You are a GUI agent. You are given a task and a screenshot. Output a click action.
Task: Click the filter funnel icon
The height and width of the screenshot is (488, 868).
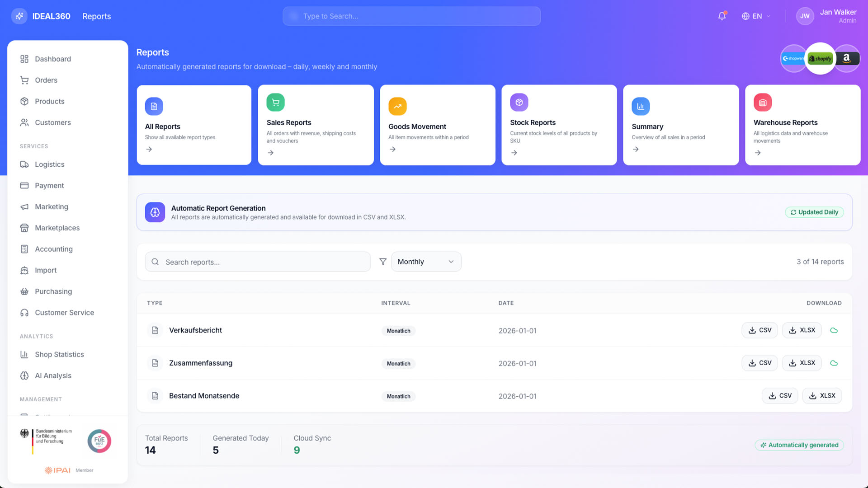click(x=383, y=262)
